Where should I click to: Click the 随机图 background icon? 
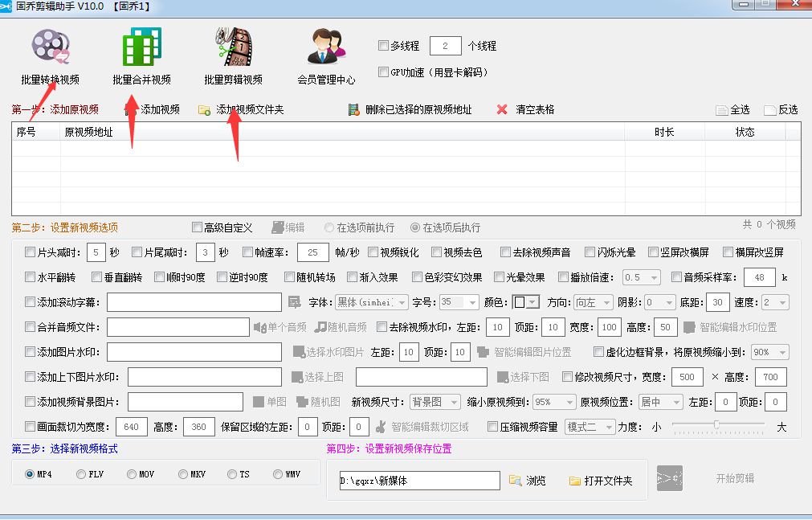tap(303, 402)
